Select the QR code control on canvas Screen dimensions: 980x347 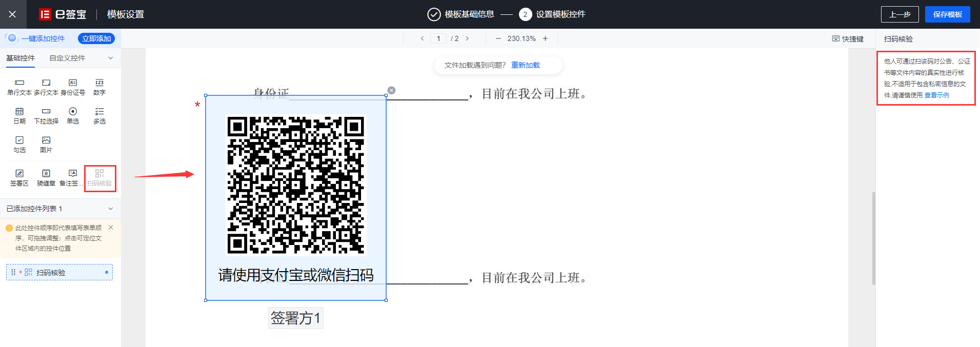pos(296,198)
